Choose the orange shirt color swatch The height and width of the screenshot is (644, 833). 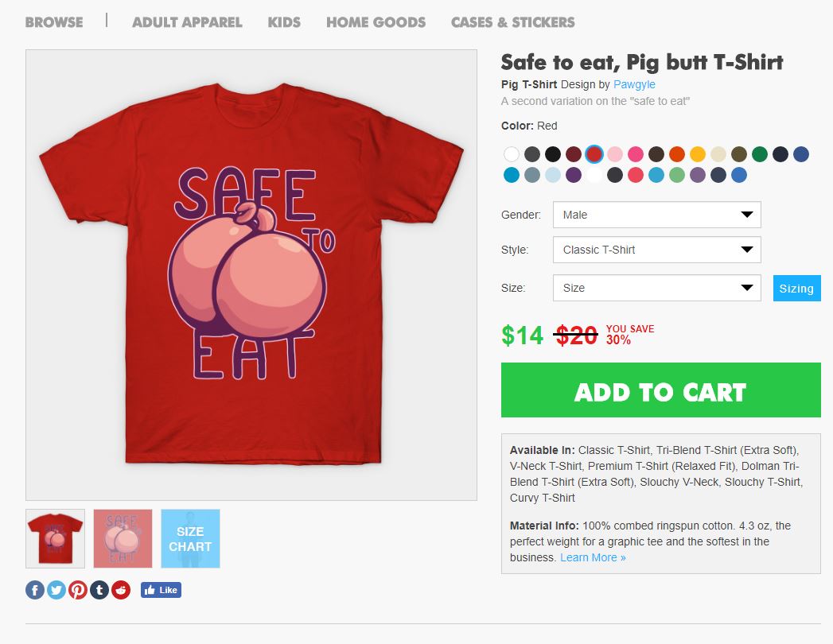click(677, 154)
